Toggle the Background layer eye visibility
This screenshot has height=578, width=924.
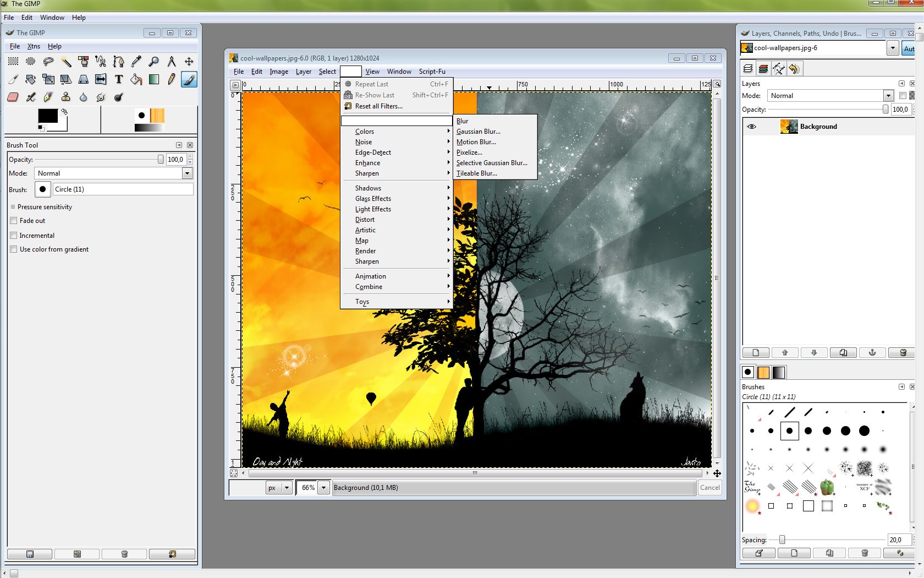pos(752,127)
